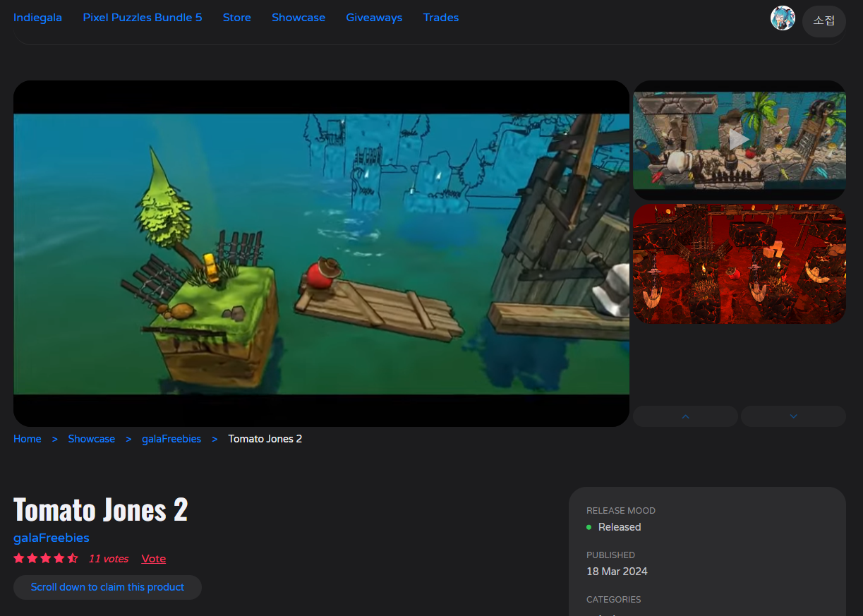Click the PUBLISHED label
863x616 pixels.
pos(610,555)
